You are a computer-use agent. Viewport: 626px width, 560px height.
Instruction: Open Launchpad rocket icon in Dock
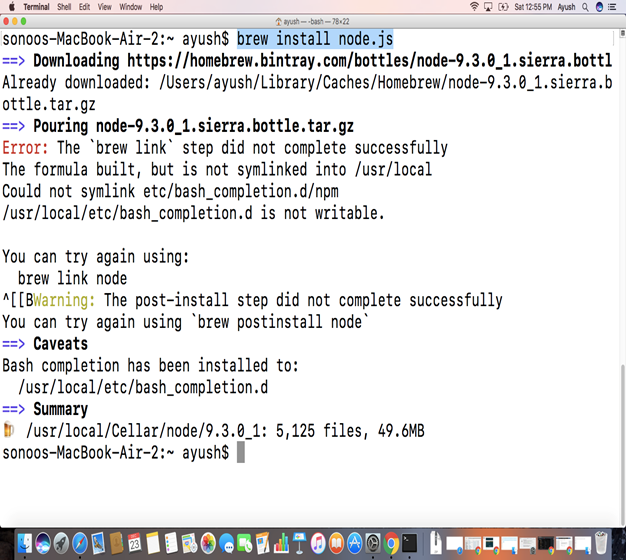coord(61,544)
